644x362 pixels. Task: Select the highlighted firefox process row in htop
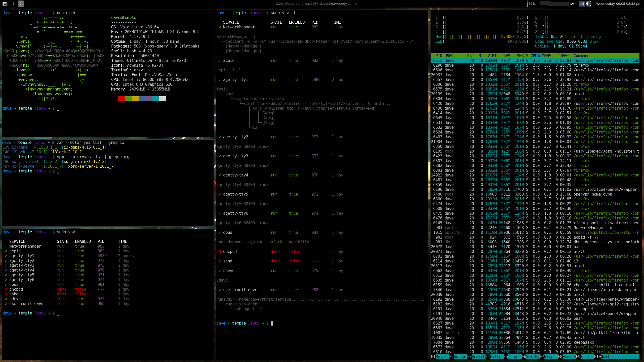pyautogui.click(x=528, y=60)
